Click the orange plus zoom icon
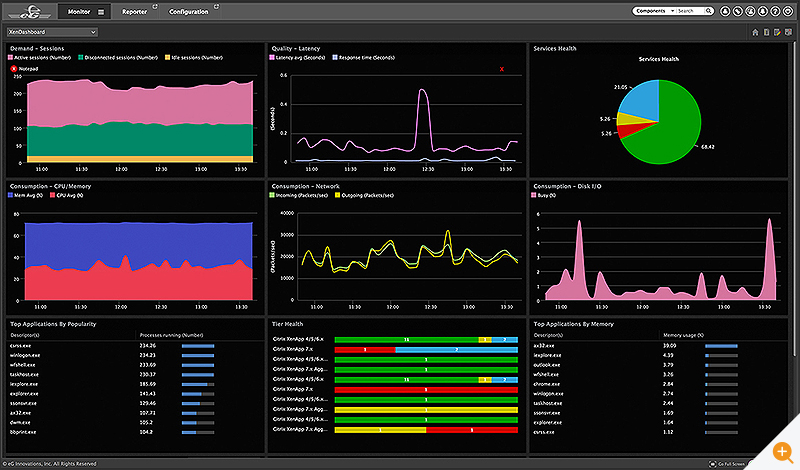The width and height of the screenshot is (800, 470). 782,451
